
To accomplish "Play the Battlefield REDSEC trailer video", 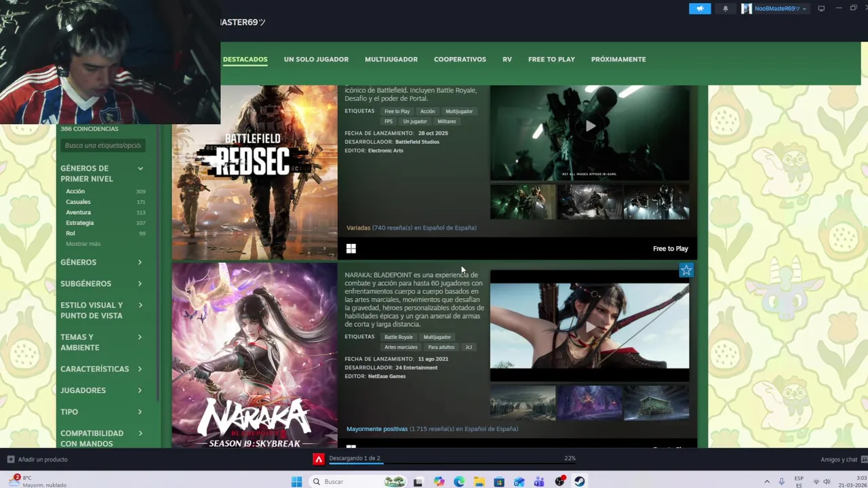I will tap(590, 126).
